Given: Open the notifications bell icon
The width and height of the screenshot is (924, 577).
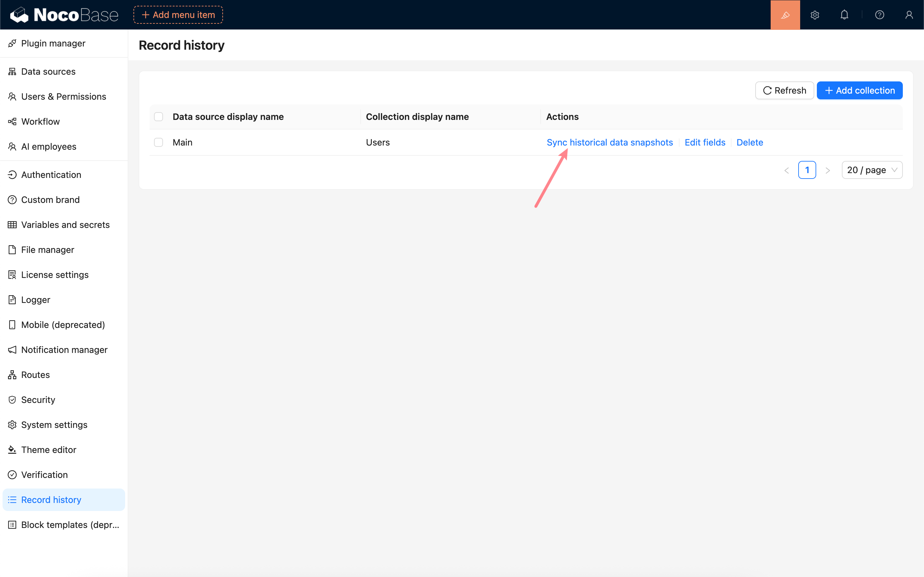Looking at the screenshot, I should click(844, 15).
